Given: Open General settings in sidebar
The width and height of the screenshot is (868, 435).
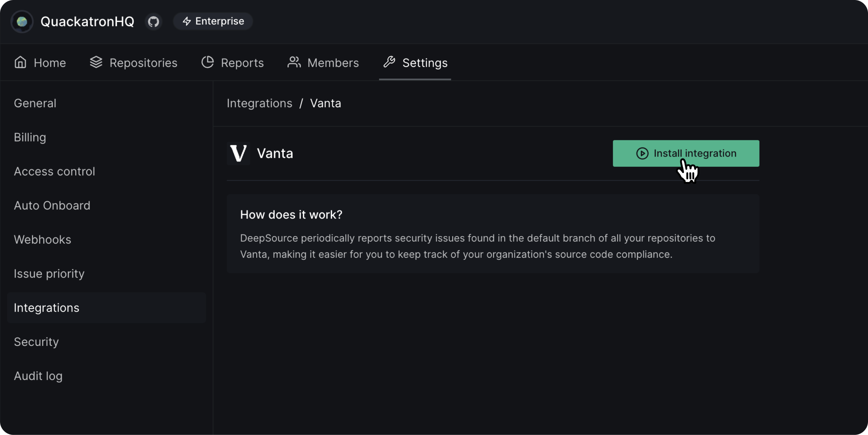Looking at the screenshot, I should coord(35,103).
